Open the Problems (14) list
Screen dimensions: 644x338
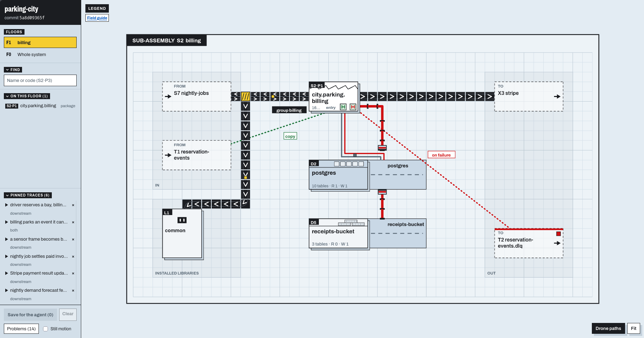(21, 329)
